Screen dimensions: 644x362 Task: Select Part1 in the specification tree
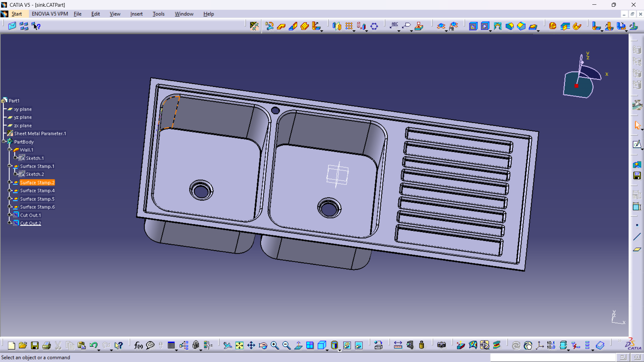[x=14, y=101]
